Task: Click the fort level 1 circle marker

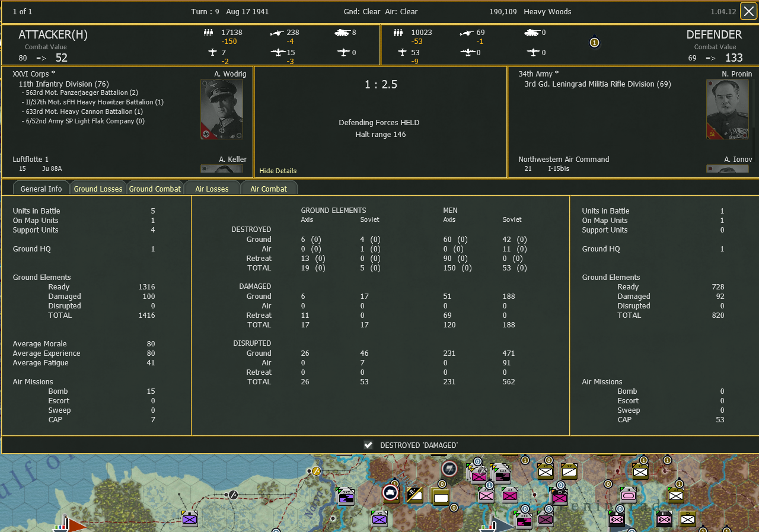Action: (x=594, y=43)
